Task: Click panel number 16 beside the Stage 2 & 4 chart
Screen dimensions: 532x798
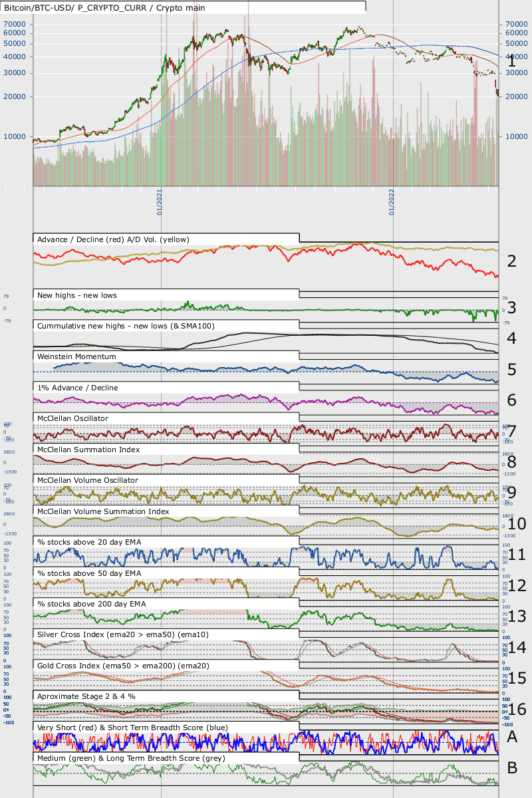Action: click(516, 710)
